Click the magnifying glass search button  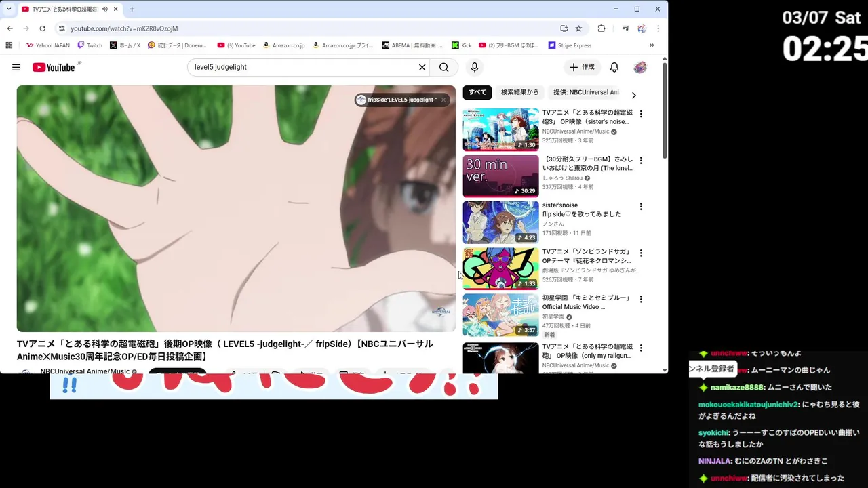(x=443, y=67)
